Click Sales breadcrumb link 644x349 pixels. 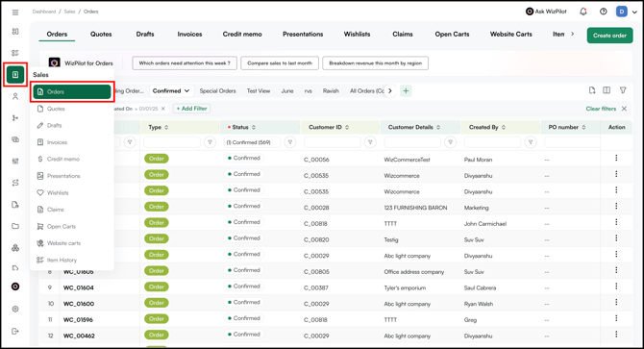tap(69, 12)
